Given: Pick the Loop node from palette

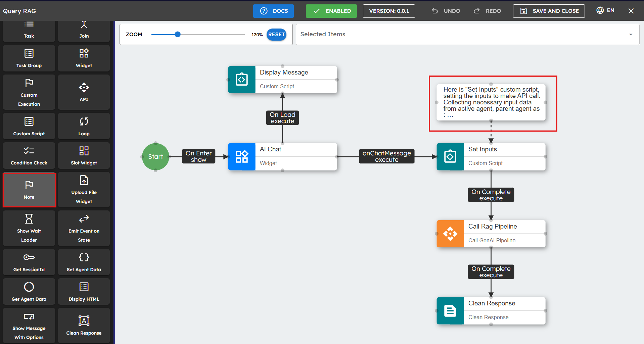Looking at the screenshot, I should [x=84, y=126].
